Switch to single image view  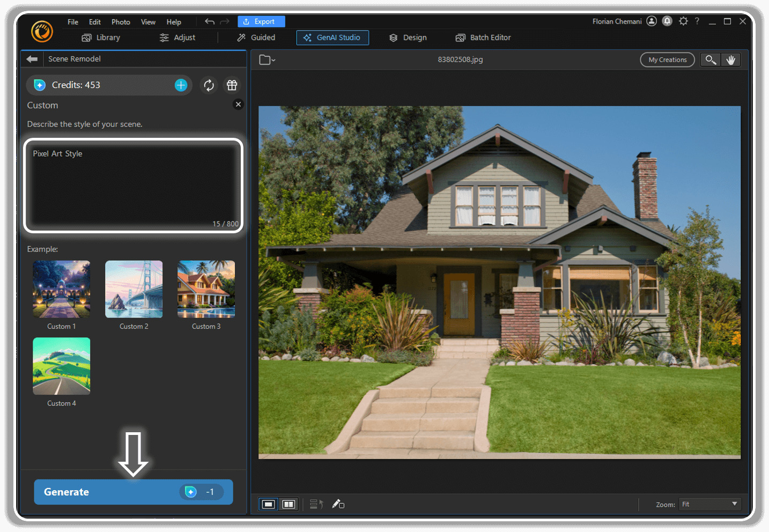coord(269,504)
